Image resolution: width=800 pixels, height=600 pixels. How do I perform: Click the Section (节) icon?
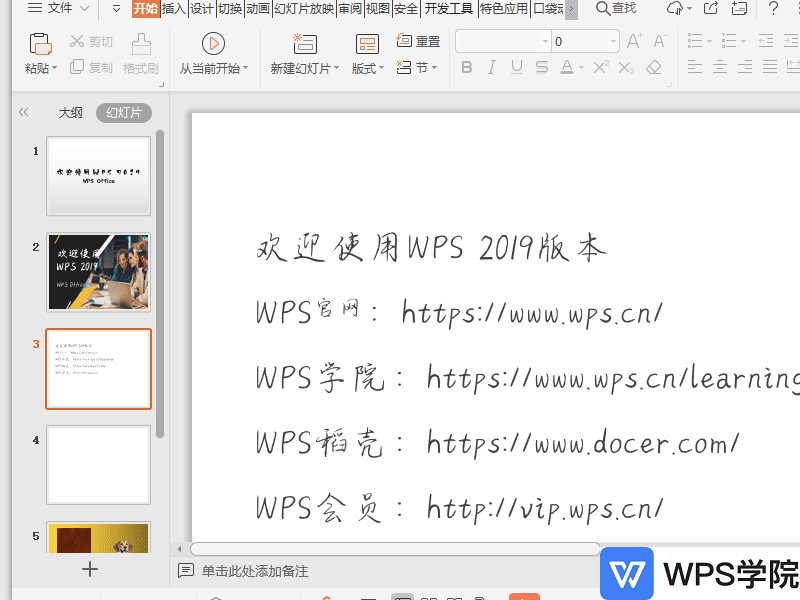click(404, 67)
